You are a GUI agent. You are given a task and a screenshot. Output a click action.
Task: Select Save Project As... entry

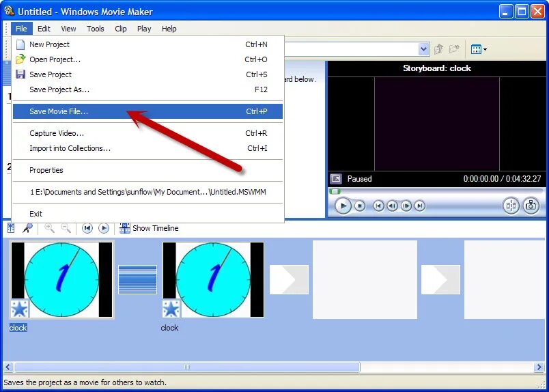pyautogui.click(x=147, y=89)
